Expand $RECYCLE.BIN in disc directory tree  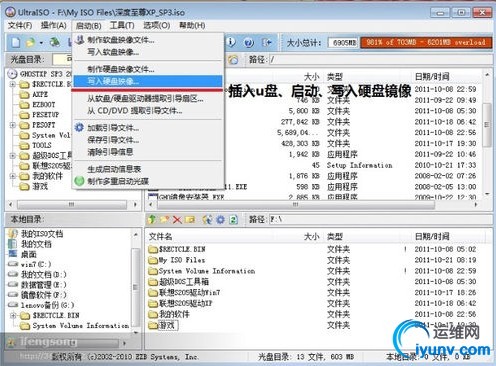(x=12, y=84)
